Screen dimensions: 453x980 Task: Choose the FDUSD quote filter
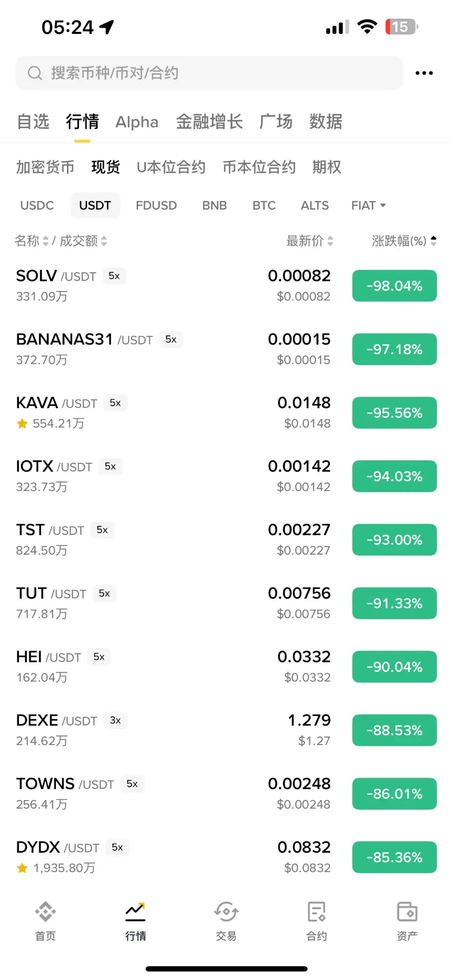click(156, 206)
